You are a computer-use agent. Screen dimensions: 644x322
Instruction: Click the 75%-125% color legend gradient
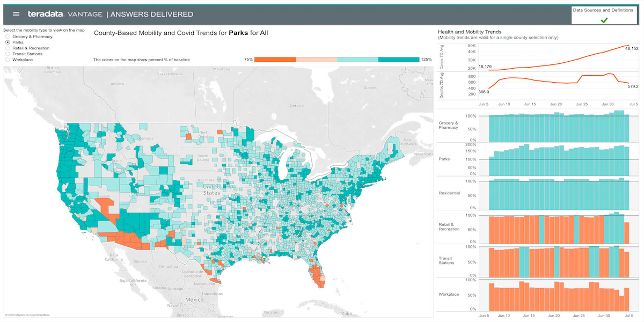(x=337, y=59)
